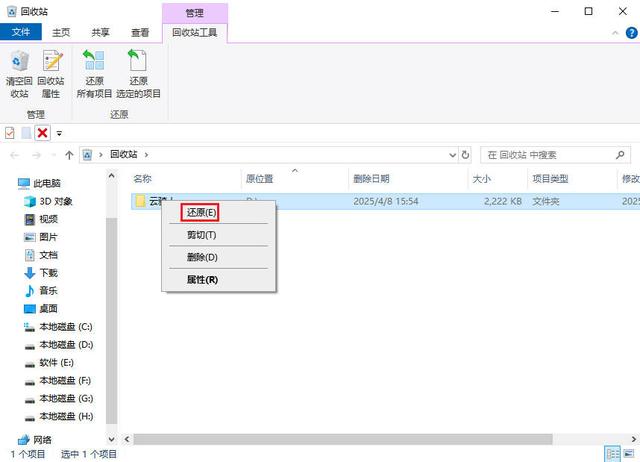Open 本地磁盘 (D:) in sidebar

(58, 345)
